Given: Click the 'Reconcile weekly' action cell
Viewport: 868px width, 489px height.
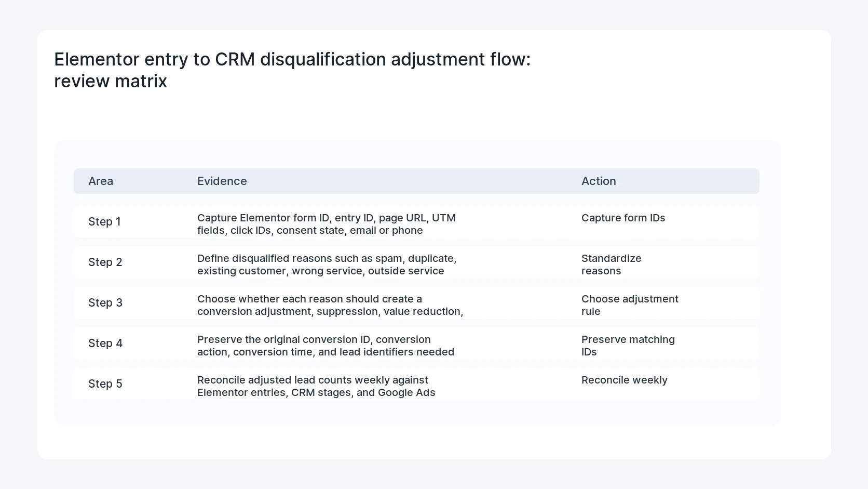Looking at the screenshot, I should point(625,380).
